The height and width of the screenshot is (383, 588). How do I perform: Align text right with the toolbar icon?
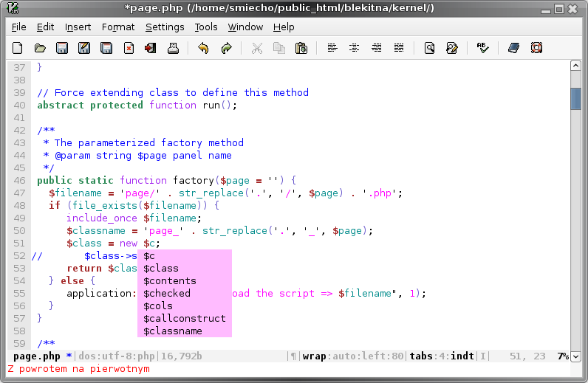[x=377, y=48]
